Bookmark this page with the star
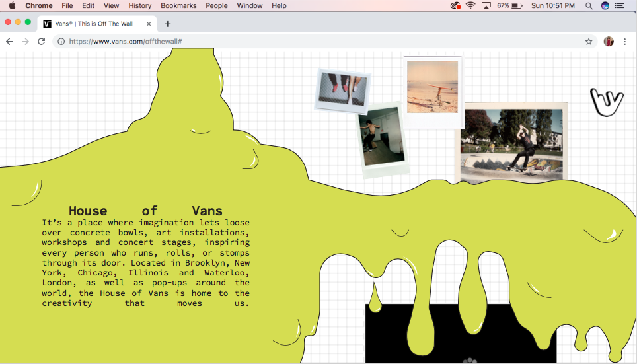Screen dimensions: 637x364 click(589, 42)
